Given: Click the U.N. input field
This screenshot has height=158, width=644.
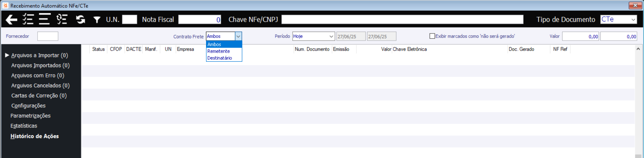Looking at the screenshot, I should point(130,19).
